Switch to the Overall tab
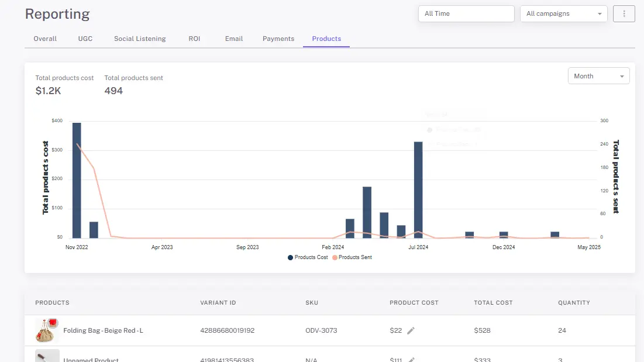Image resolution: width=644 pixels, height=362 pixels. (x=45, y=39)
